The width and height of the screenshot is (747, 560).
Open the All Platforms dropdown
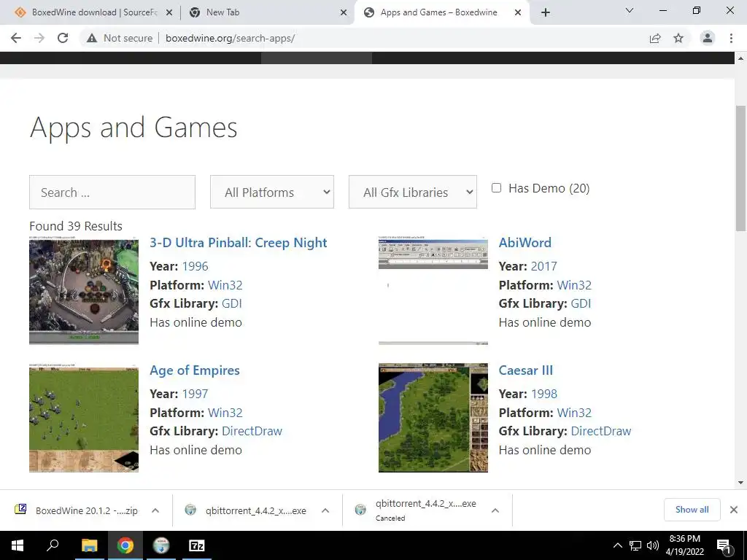(x=272, y=192)
